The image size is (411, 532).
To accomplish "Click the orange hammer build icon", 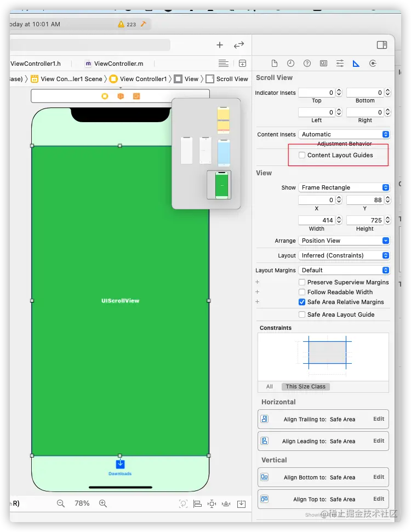I will (x=144, y=24).
